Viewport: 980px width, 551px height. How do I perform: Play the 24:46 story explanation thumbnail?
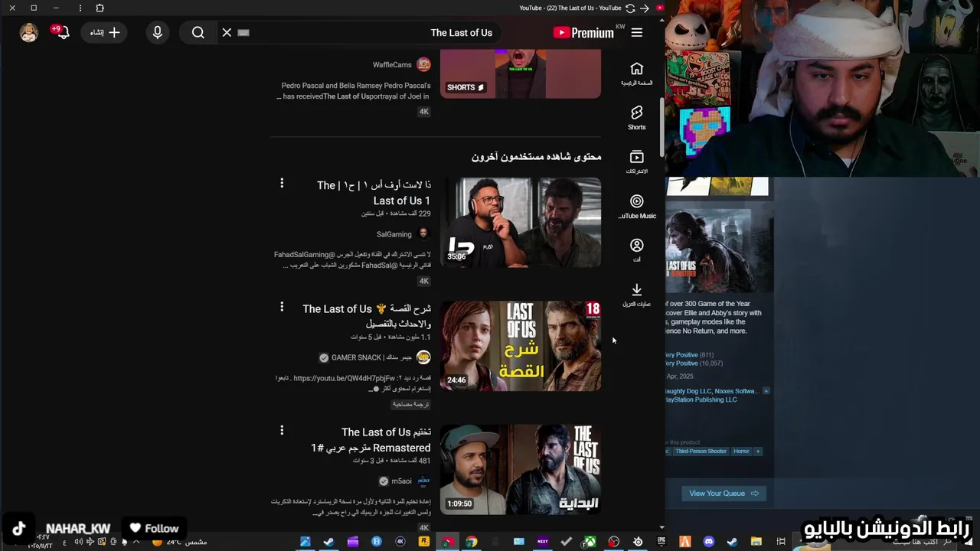pos(521,346)
